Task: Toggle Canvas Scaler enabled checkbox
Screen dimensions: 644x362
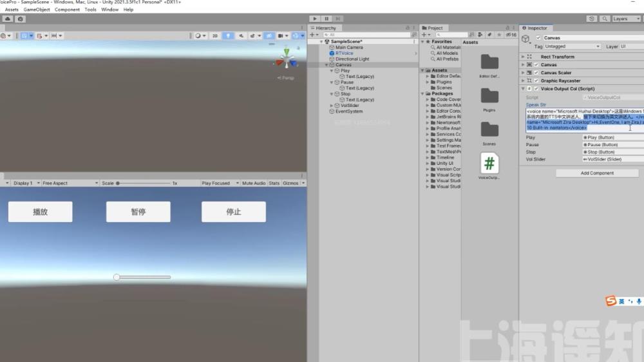Action: pyautogui.click(x=536, y=73)
